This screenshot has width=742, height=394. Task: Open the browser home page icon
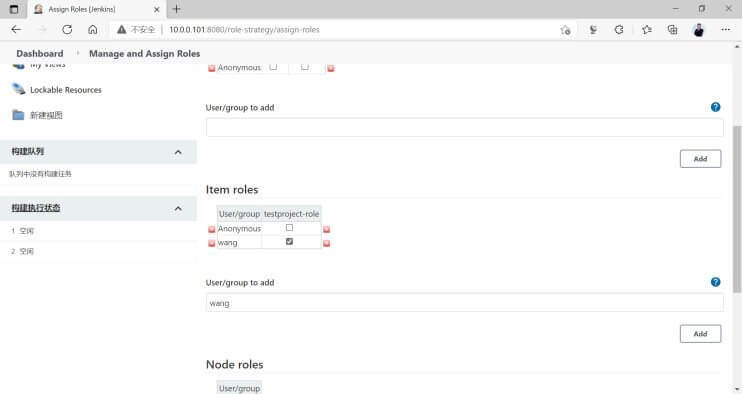[93, 29]
